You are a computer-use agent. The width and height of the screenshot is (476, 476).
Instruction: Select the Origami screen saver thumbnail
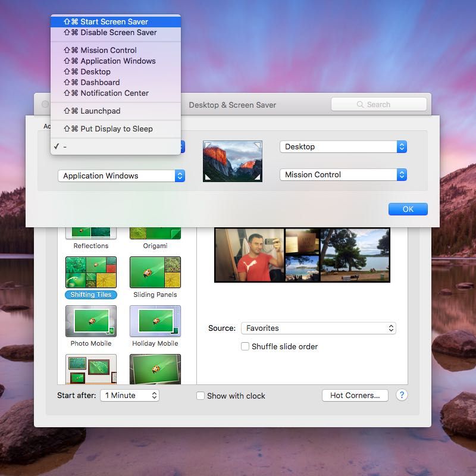[x=155, y=233]
